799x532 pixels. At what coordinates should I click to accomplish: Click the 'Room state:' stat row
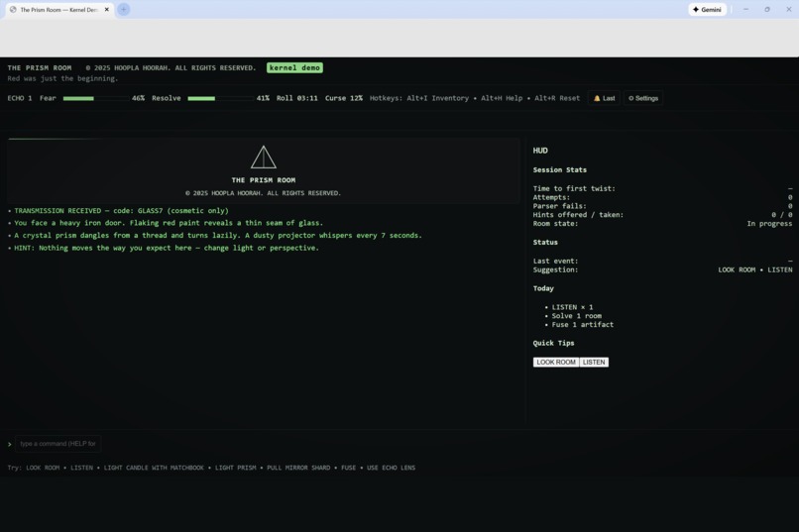coord(662,224)
